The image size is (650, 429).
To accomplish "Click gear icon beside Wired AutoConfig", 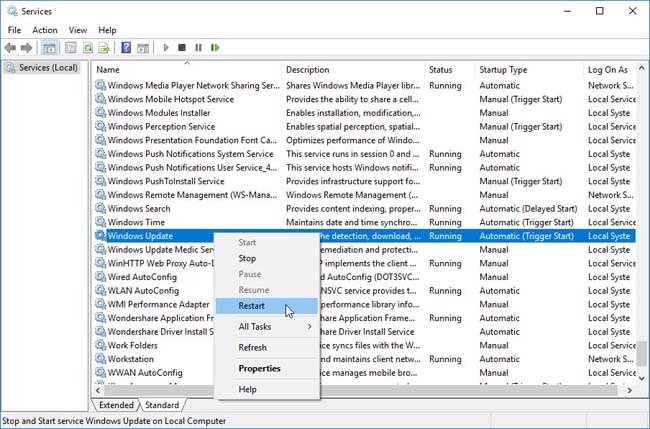I will point(100,276).
